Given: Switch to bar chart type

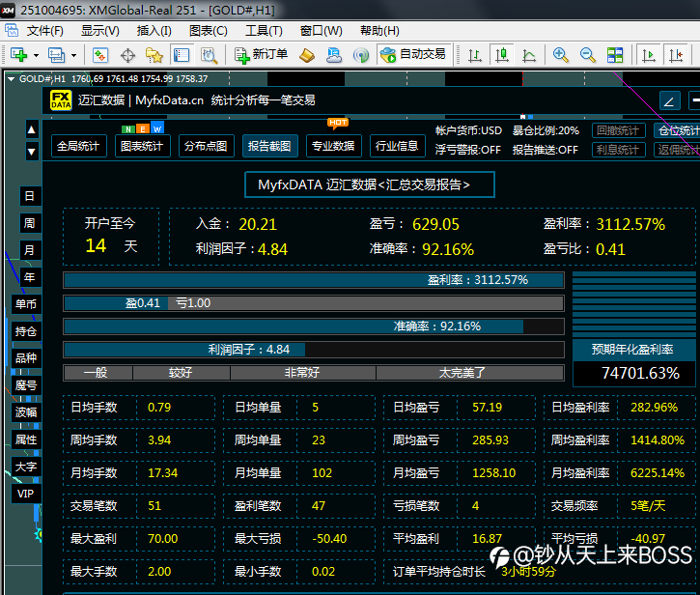Looking at the screenshot, I should pos(475,55).
